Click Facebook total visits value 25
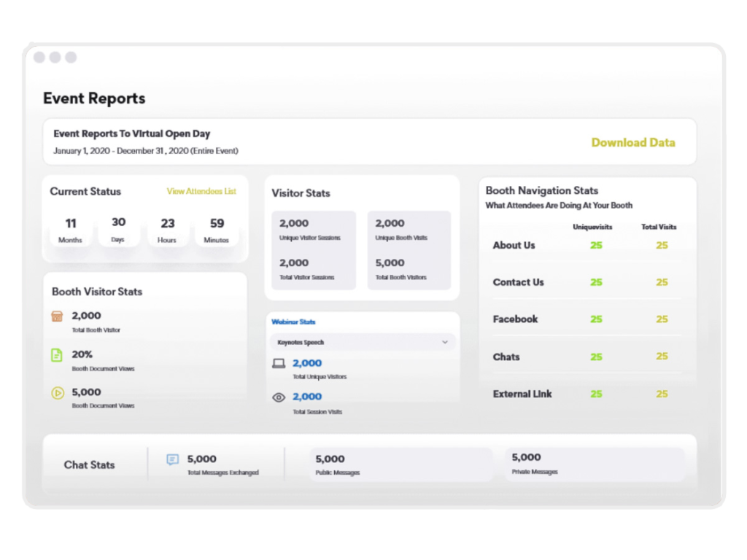Screen dimensions: 747x560 click(662, 319)
